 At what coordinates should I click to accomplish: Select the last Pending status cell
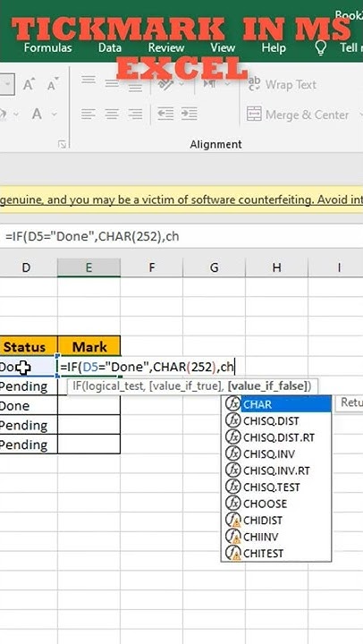(x=29, y=445)
